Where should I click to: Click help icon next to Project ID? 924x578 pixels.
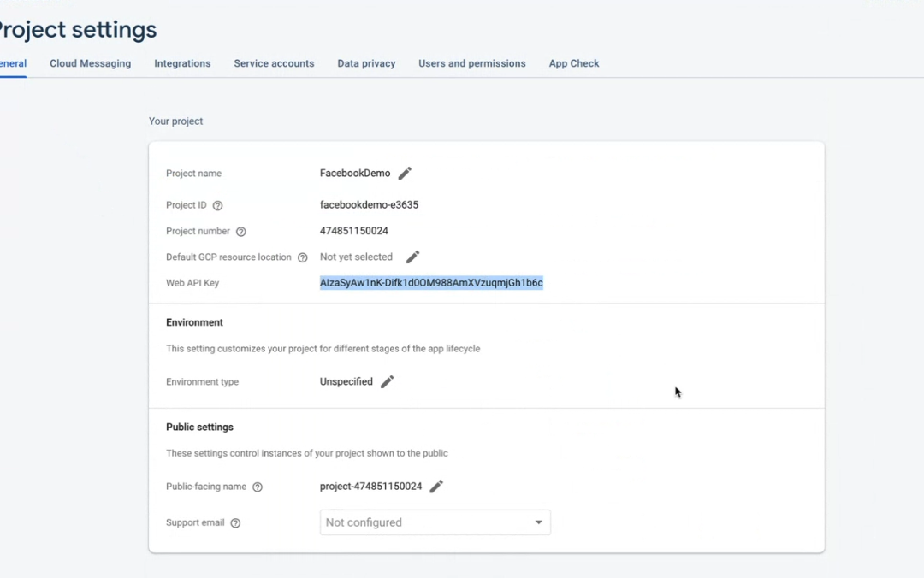[217, 205]
